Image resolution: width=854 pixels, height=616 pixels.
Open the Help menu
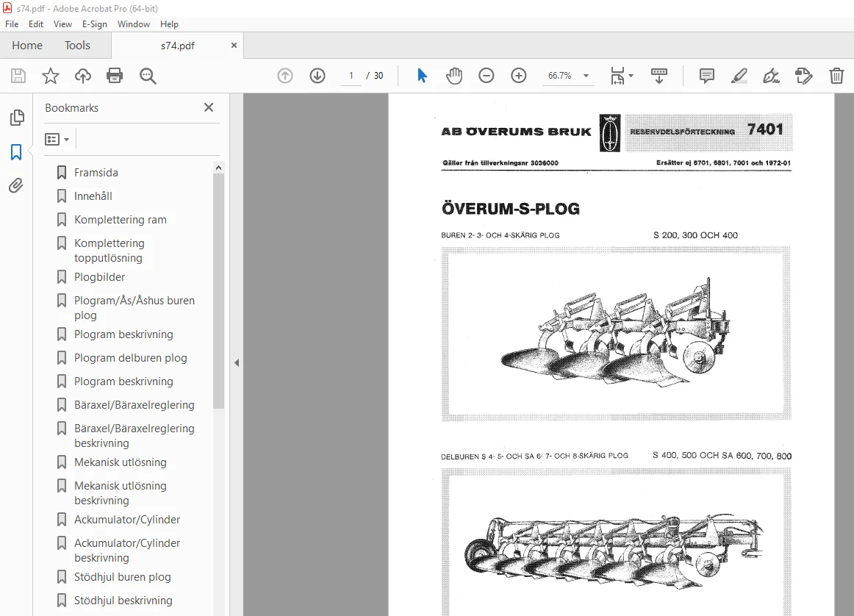[169, 24]
